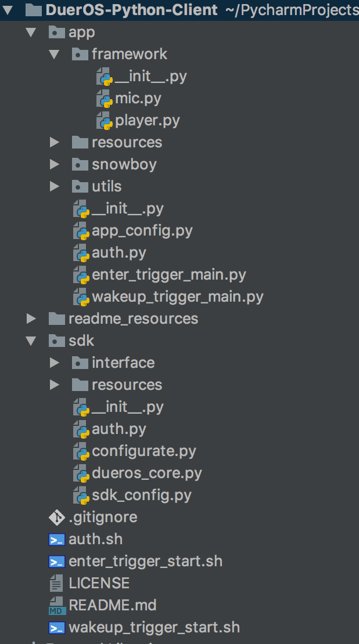Select the player.py file name

pos(147,121)
